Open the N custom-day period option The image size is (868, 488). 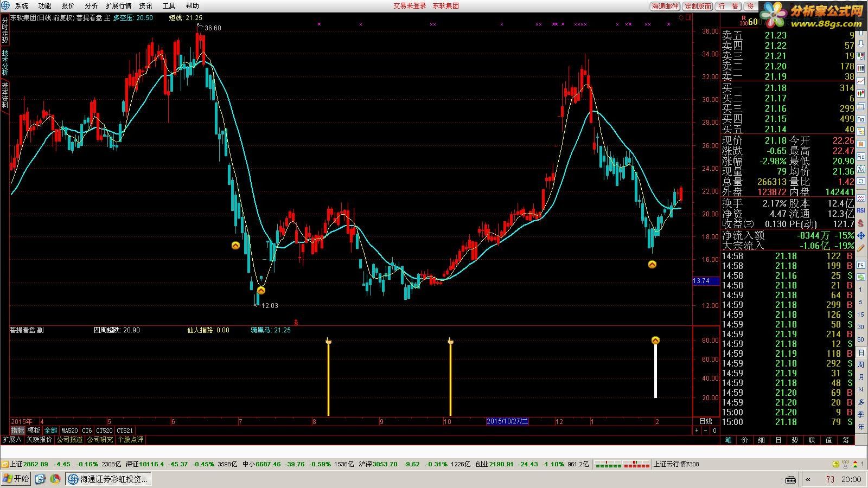point(861,390)
